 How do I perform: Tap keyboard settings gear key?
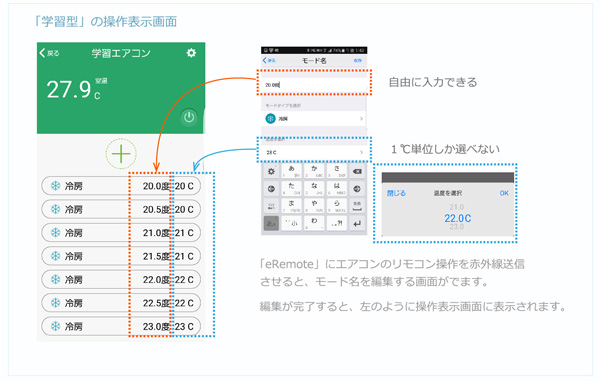click(x=271, y=171)
